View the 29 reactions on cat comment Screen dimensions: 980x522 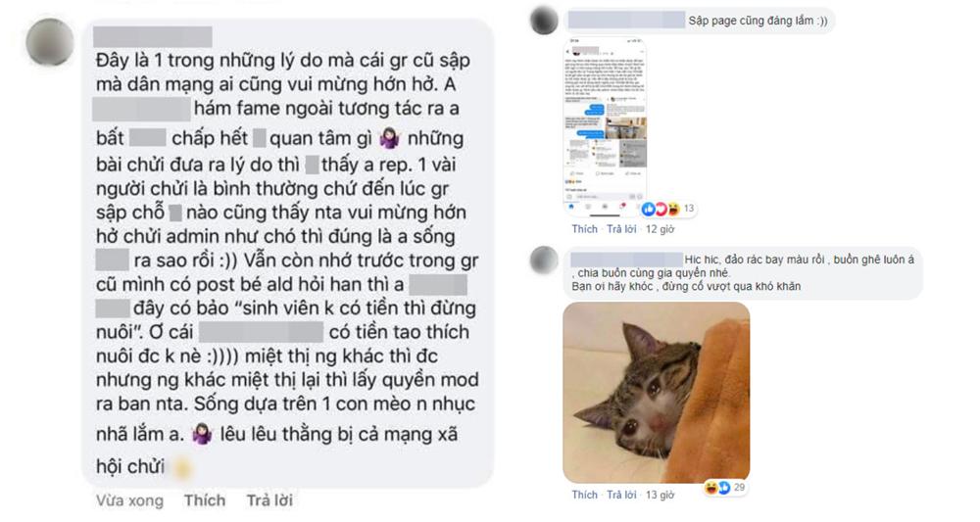pos(725,487)
